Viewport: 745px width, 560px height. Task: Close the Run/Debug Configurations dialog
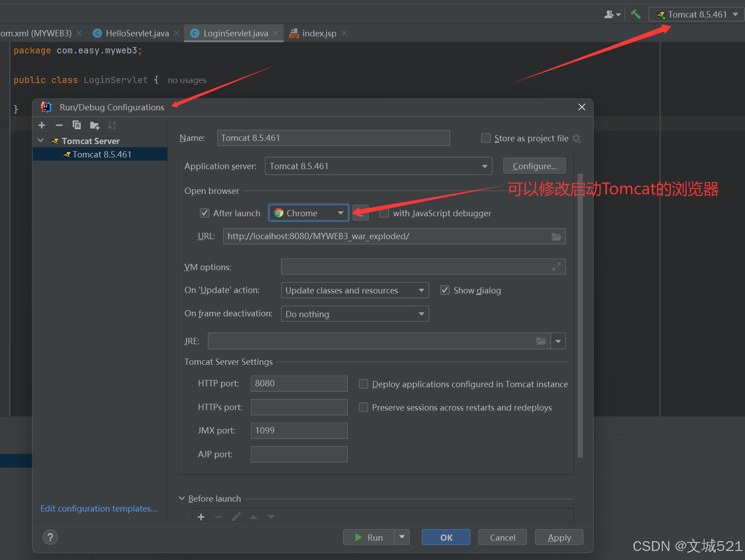582,107
